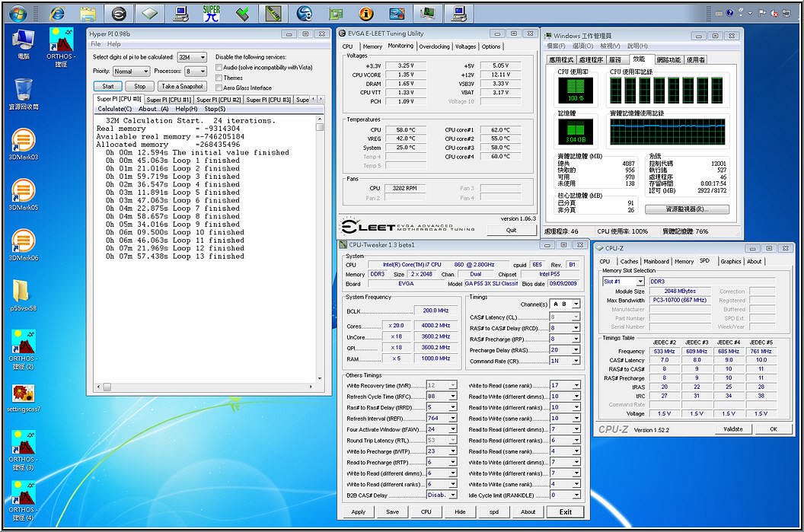Screen dimensions: 804x532
Task: Click the BCLK 200.0 MHz field
Action: (x=435, y=311)
